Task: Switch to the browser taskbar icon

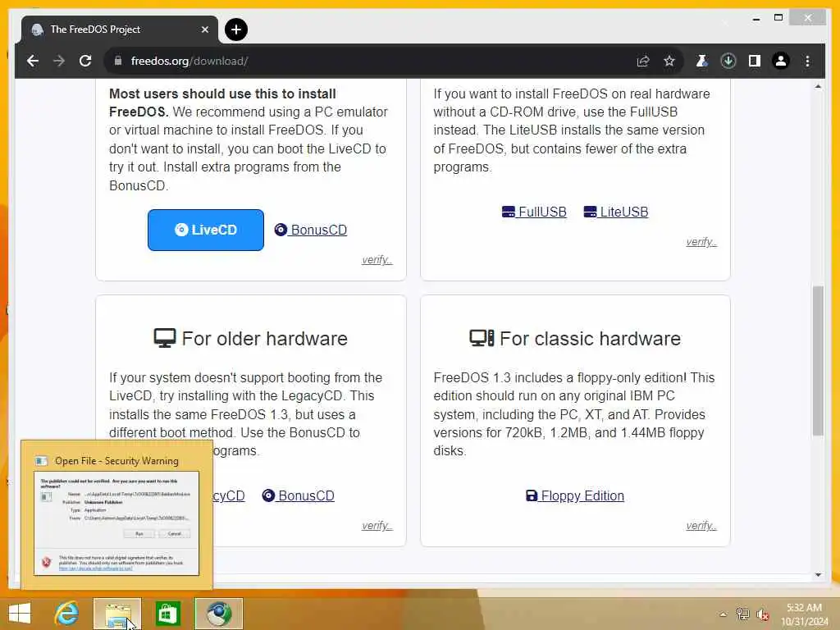Action: pyautogui.click(x=218, y=614)
